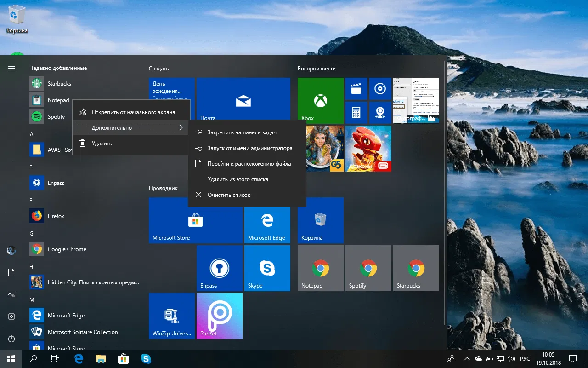Open the PicsArt tile

tap(220, 316)
